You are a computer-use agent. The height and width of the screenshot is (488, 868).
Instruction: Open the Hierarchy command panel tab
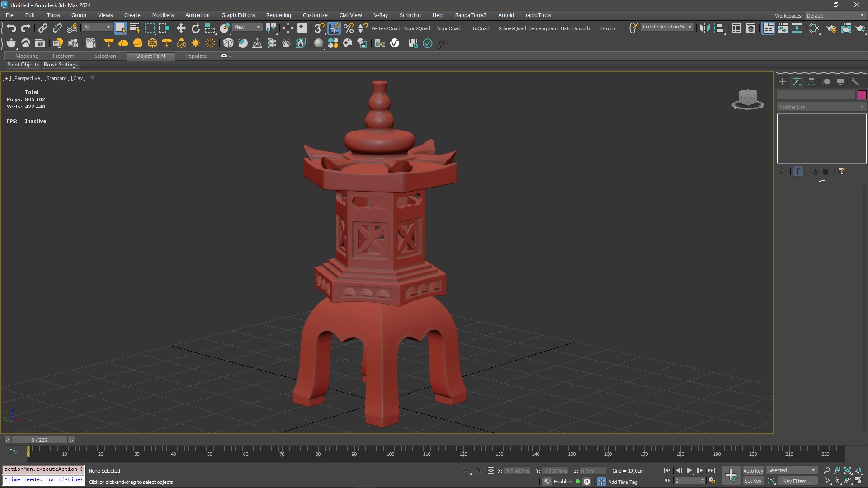tap(811, 82)
